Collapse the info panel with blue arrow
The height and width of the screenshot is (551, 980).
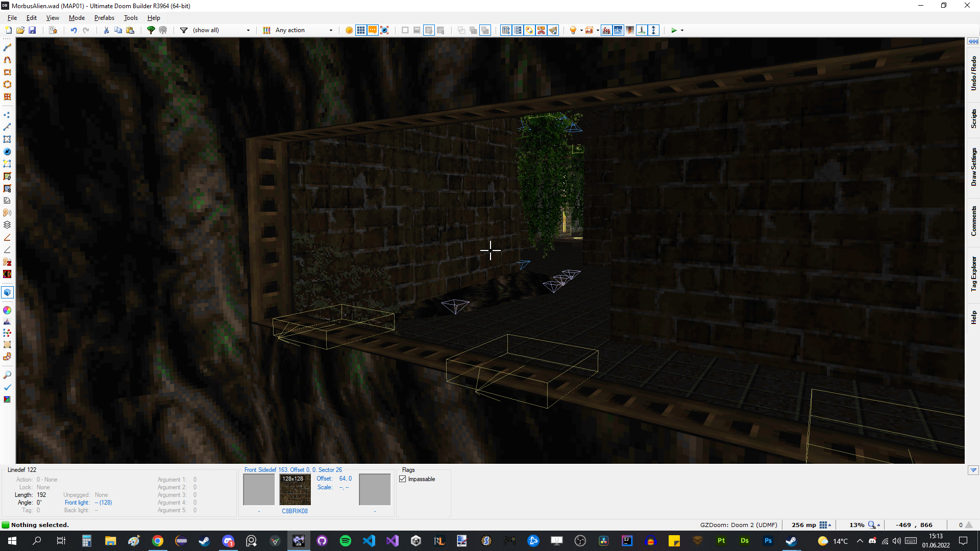(973, 470)
